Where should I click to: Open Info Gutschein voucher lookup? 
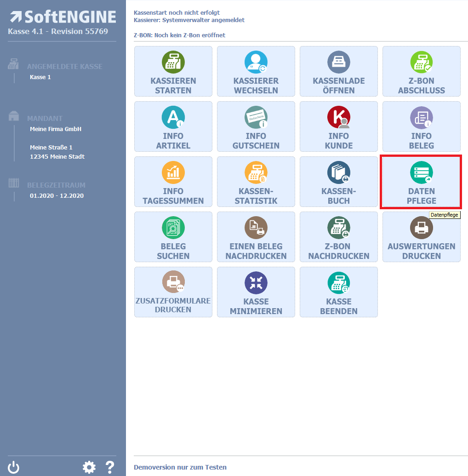pos(256,126)
